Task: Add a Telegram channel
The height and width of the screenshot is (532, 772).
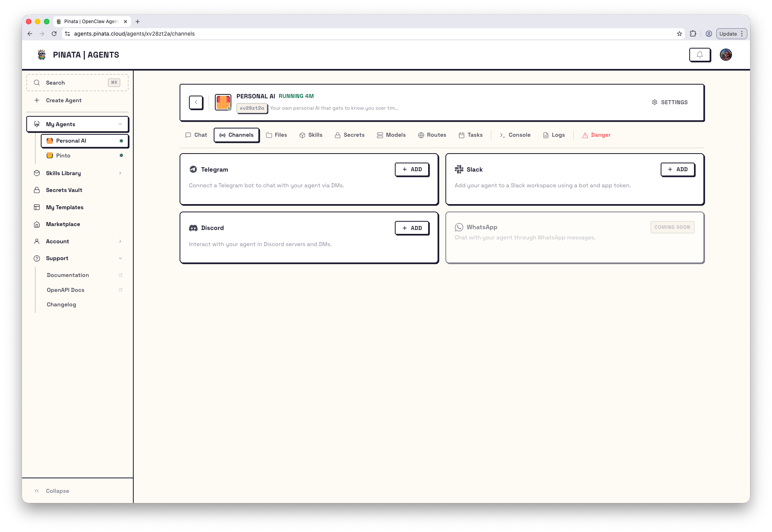Action: [x=412, y=170]
